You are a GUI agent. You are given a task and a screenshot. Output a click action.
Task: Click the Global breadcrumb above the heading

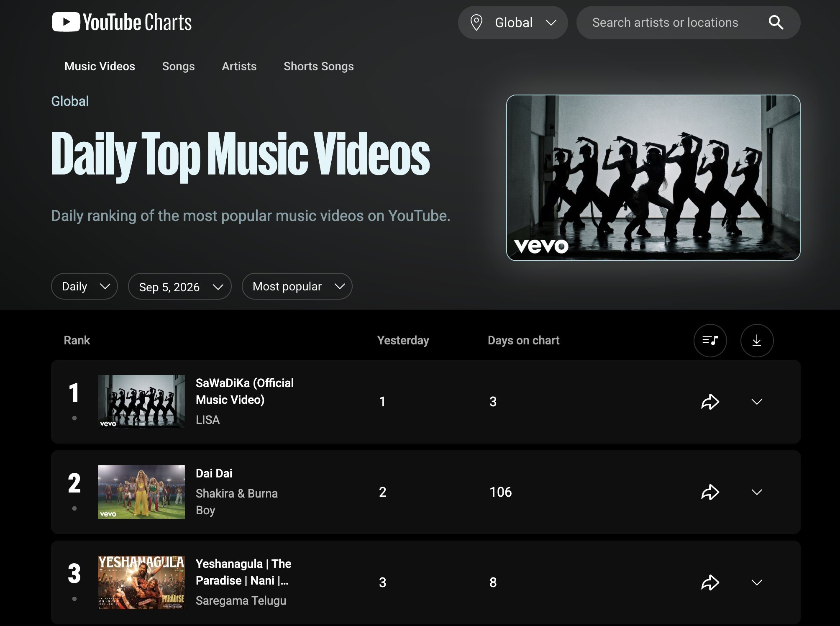click(x=70, y=101)
